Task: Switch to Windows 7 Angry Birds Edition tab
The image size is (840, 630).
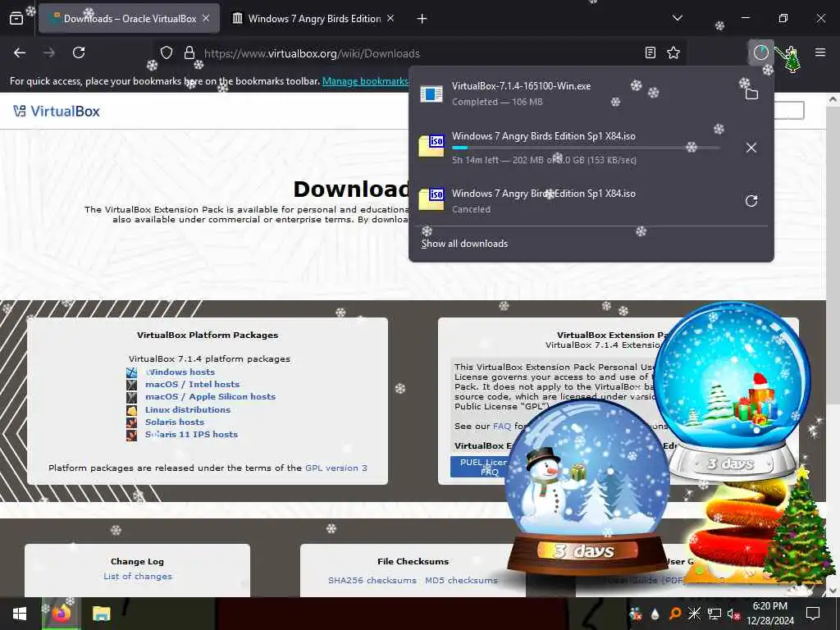Action: 313,19
